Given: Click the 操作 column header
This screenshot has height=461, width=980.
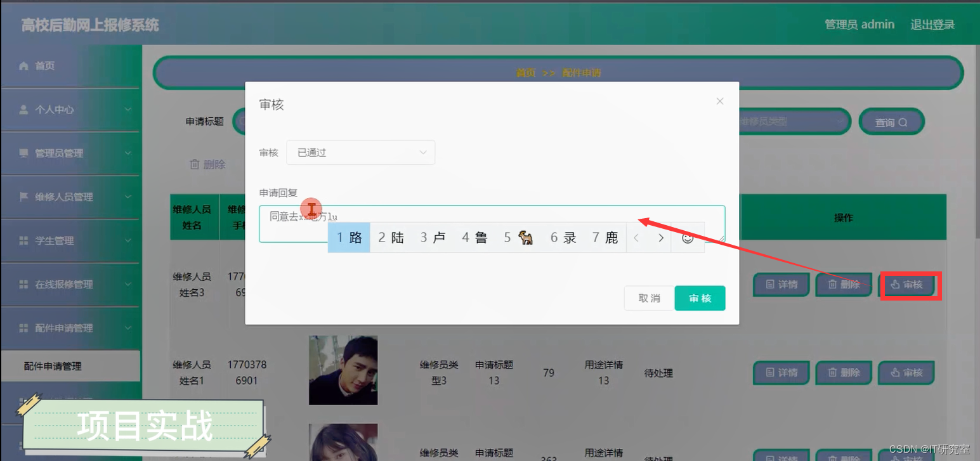Looking at the screenshot, I should click(844, 218).
